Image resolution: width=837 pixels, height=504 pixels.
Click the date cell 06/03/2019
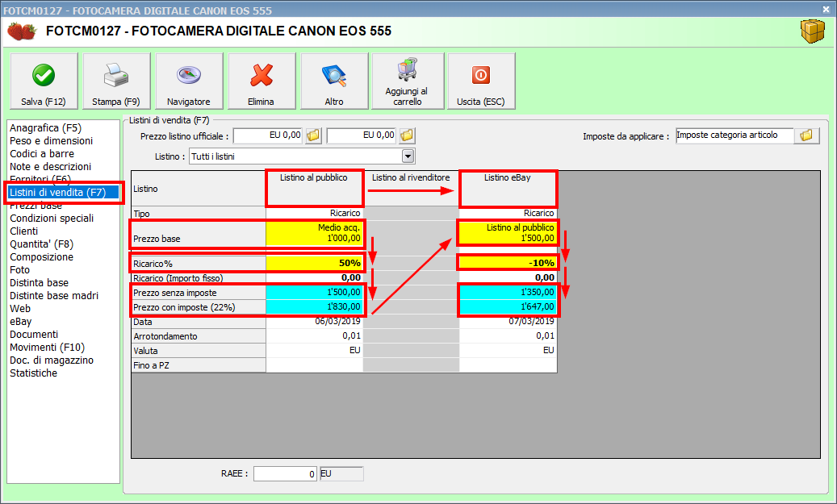click(x=315, y=322)
